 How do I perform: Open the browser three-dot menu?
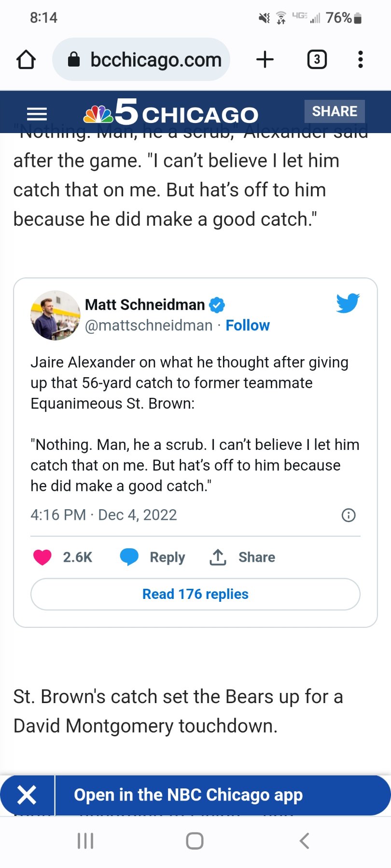(x=360, y=60)
